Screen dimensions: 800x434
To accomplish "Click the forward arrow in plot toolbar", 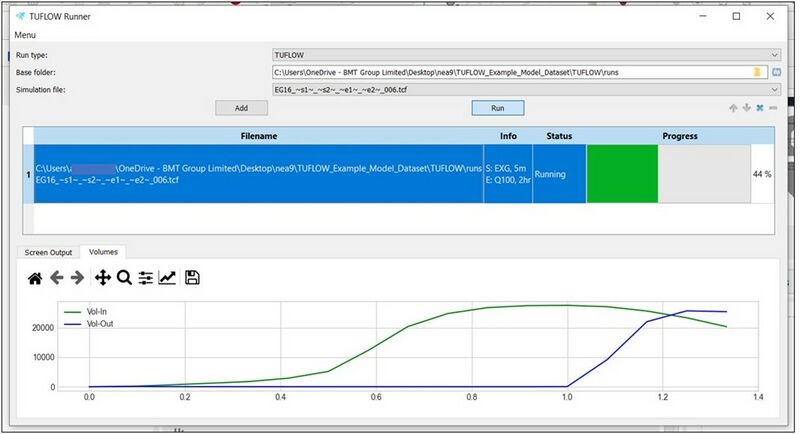I will pos(77,278).
